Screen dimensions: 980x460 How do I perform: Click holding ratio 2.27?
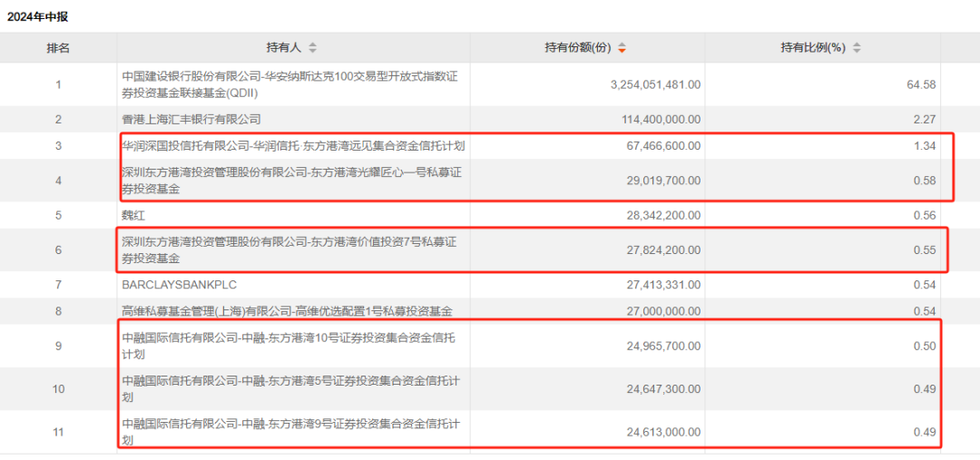[926, 119]
